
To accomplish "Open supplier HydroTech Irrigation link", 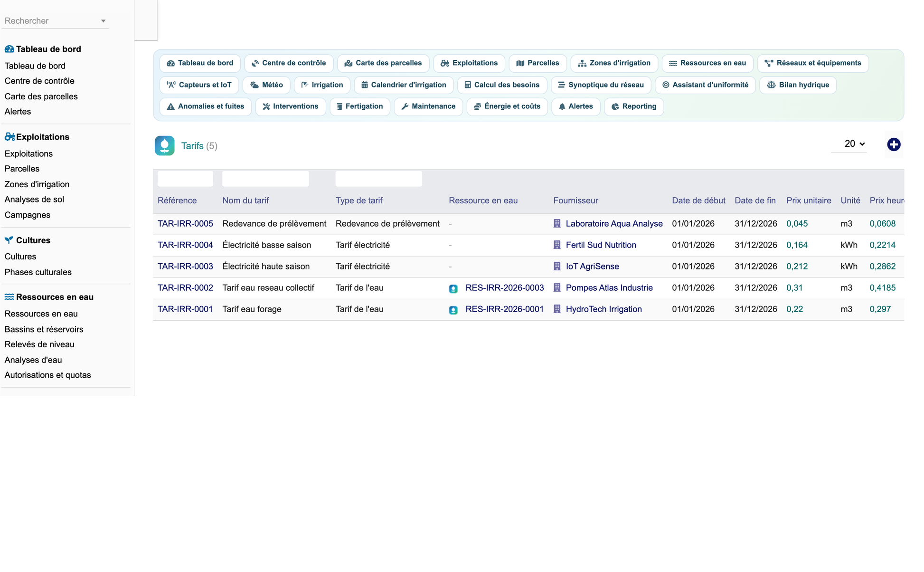I will click(603, 309).
